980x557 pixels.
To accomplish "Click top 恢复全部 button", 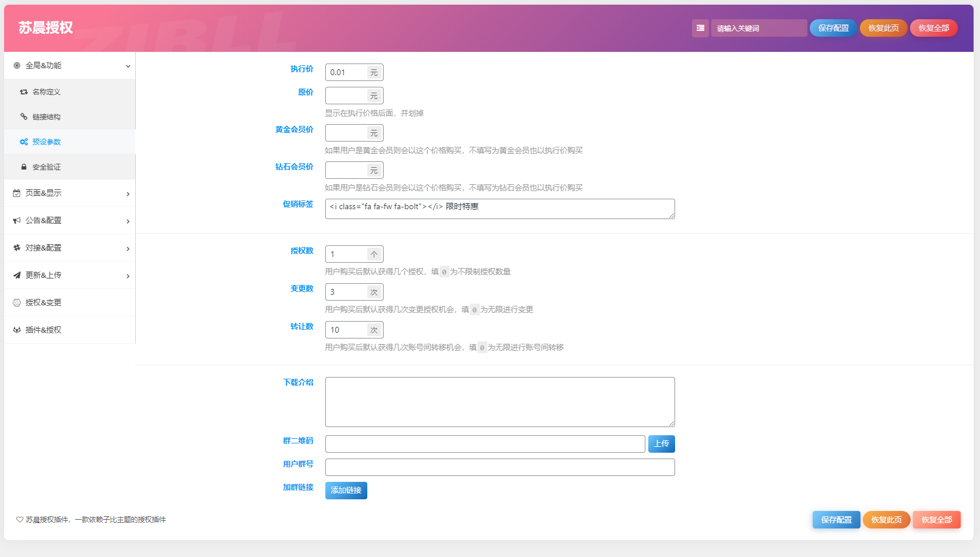I will point(933,28).
